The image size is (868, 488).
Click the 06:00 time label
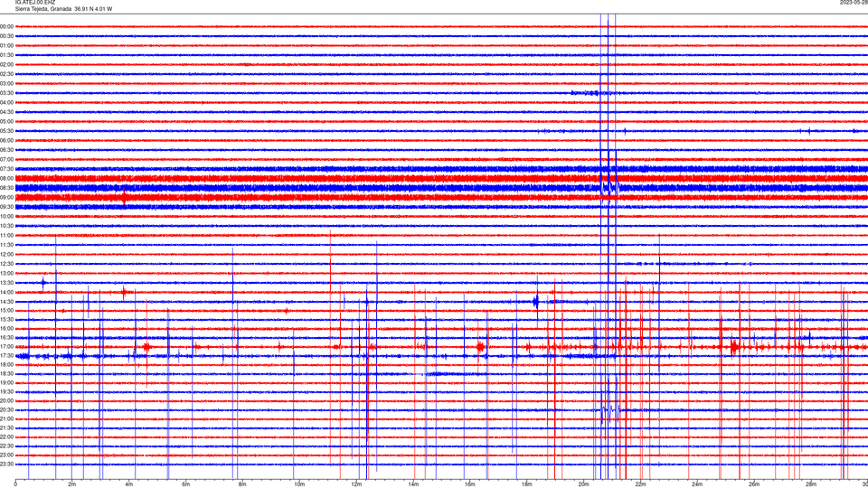tap(6, 141)
